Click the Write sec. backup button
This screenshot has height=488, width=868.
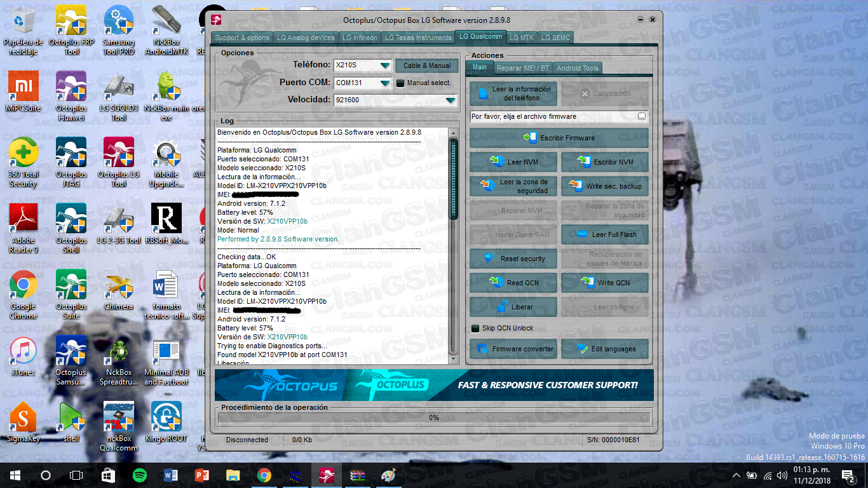pos(605,186)
